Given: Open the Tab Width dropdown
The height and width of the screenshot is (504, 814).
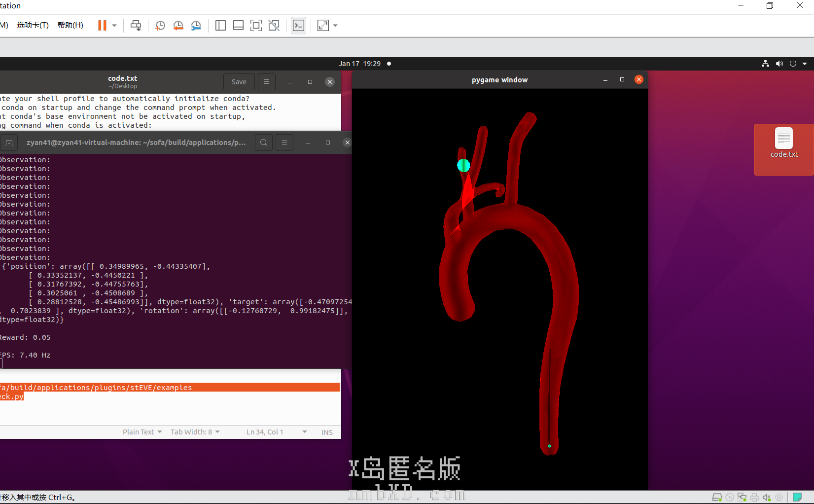Looking at the screenshot, I should click(195, 432).
